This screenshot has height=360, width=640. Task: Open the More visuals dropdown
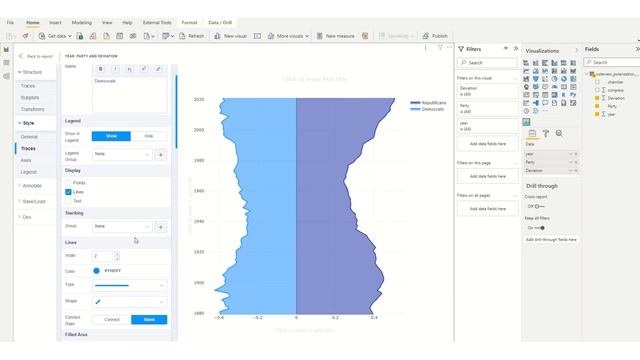[288, 36]
